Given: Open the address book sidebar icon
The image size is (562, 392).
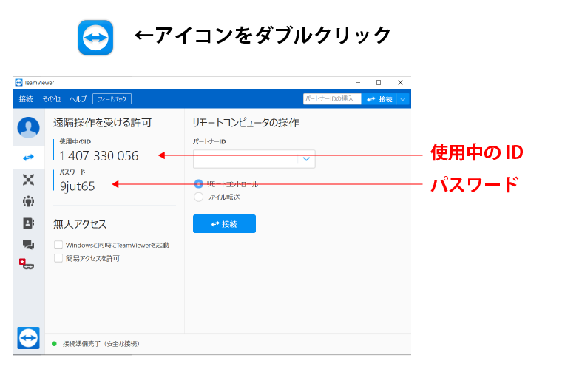Looking at the screenshot, I should (28, 223).
